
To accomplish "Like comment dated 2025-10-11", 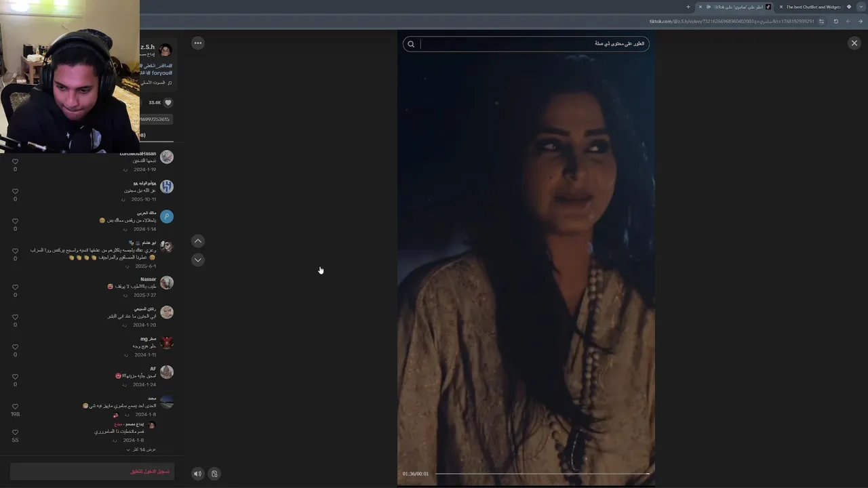I will [x=15, y=191].
